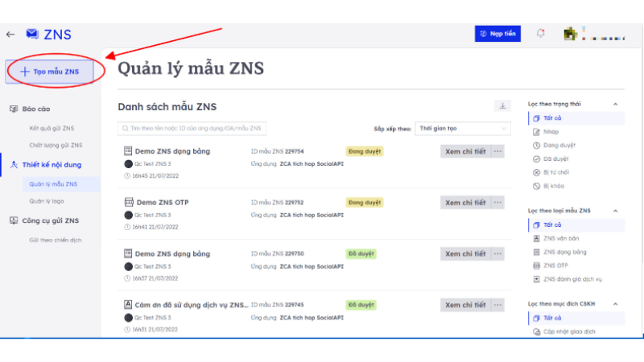644x362 pixels.
Task: Click the ZNS envelope logo
Action: tap(32, 34)
